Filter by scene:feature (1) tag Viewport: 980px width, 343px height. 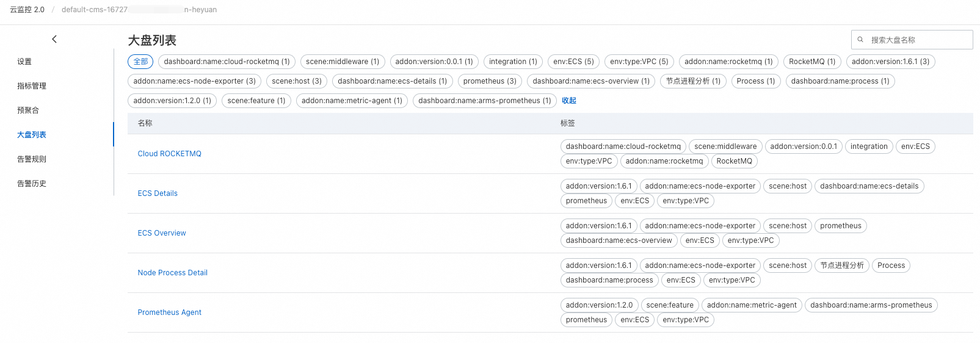pyautogui.click(x=256, y=101)
